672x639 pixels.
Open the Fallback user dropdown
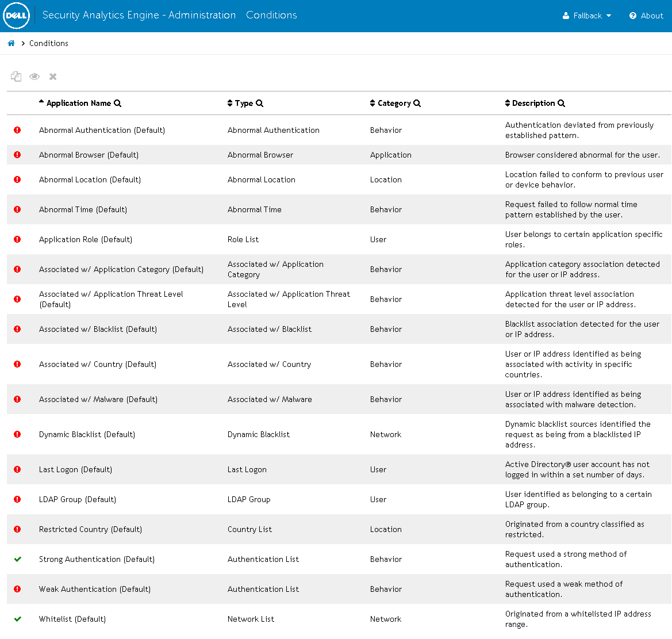tap(587, 16)
